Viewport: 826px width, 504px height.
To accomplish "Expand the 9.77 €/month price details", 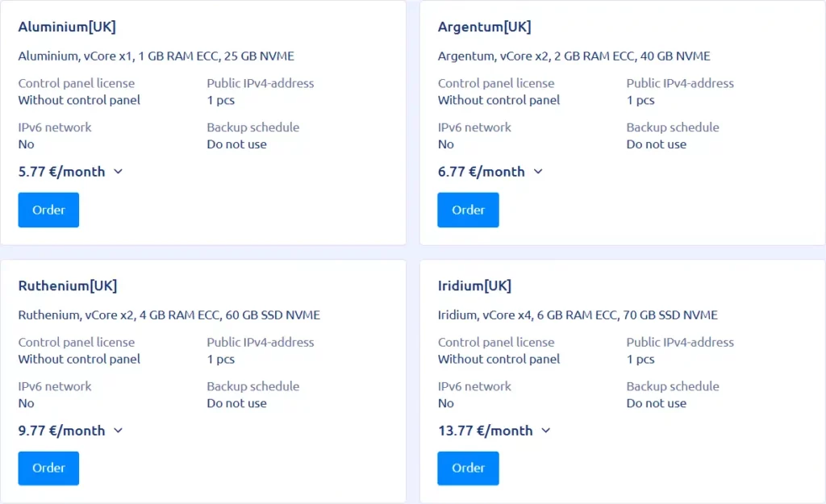I will (119, 430).
